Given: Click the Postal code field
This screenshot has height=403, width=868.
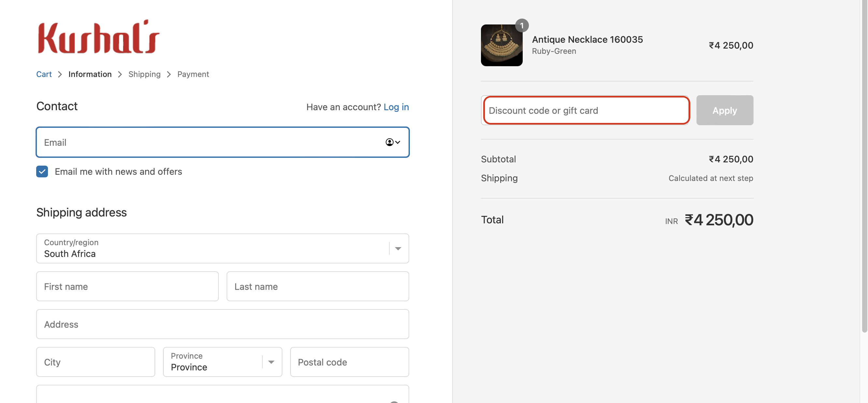Looking at the screenshot, I should 349,362.
